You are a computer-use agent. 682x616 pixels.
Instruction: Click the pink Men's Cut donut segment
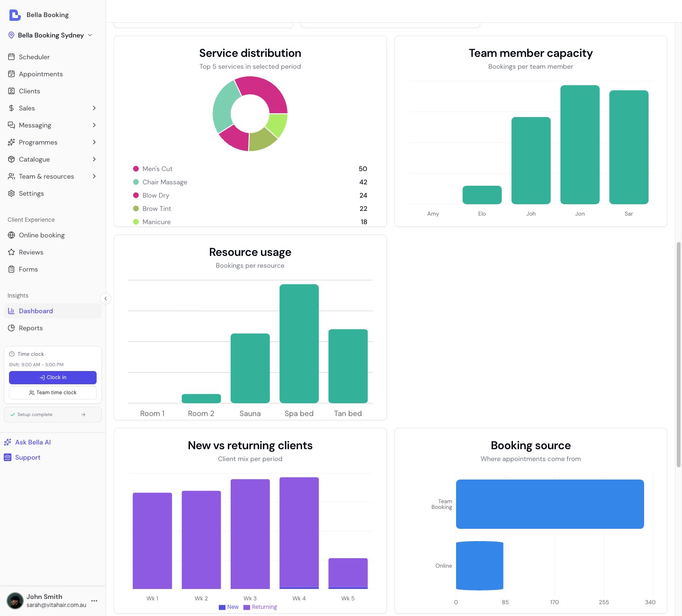(265, 91)
